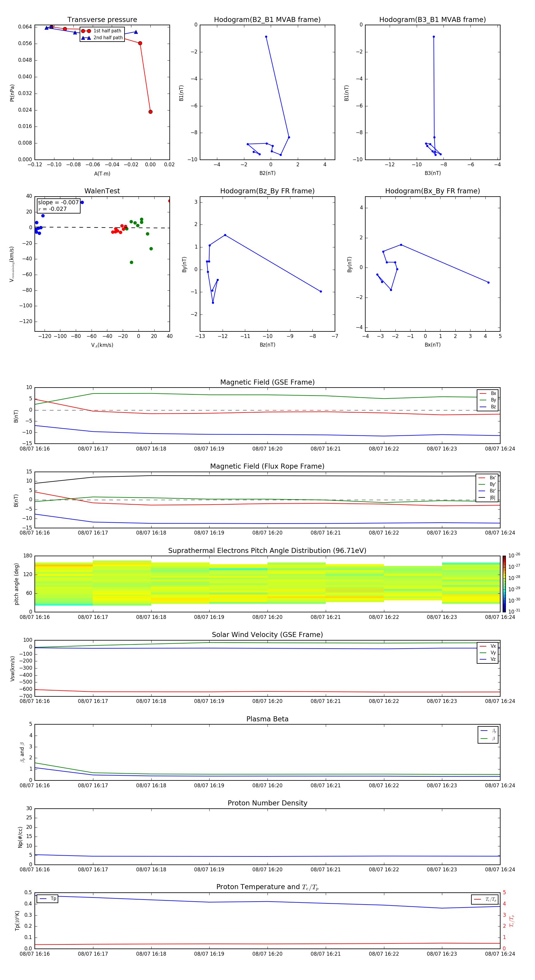Click lowest red point in Transverse pressure plot
Image resolution: width=535 pixels, height=980 pixels.
pyautogui.click(x=150, y=112)
